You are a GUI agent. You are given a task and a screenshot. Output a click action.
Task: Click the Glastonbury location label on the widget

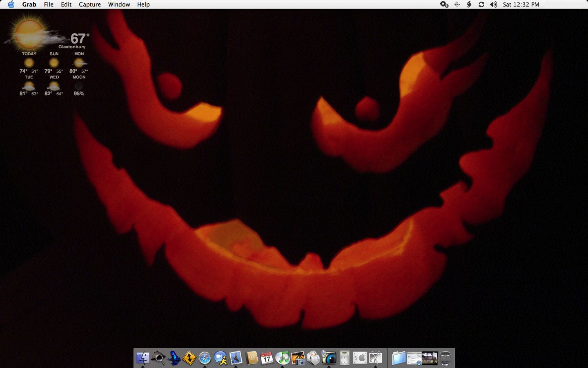click(x=72, y=47)
